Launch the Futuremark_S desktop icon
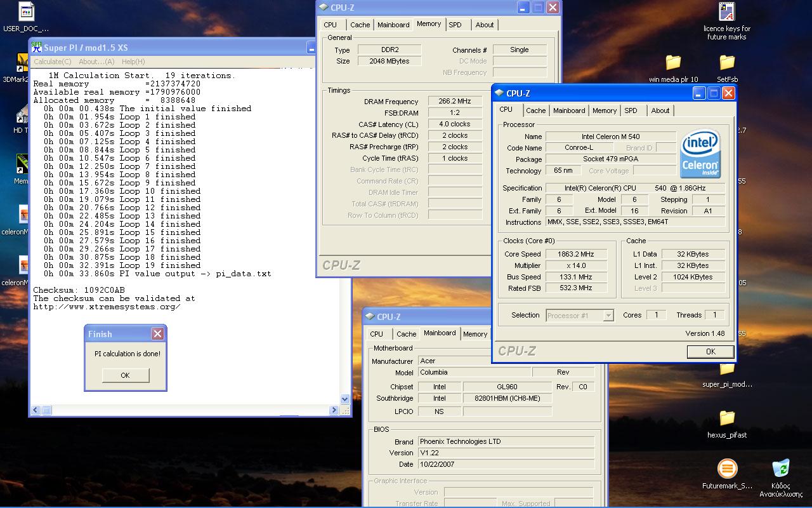Image resolution: width=812 pixels, height=508 pixels. click(x=727, y=469)
